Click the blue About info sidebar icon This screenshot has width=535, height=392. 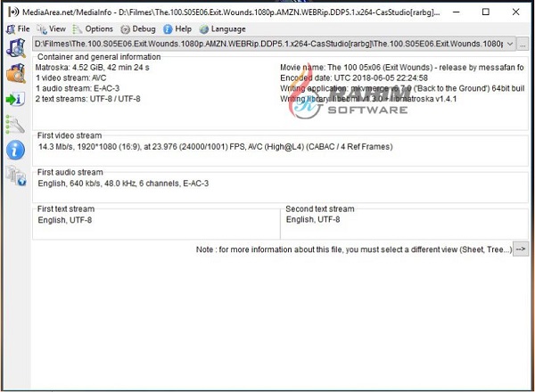(x=15, y=150)
